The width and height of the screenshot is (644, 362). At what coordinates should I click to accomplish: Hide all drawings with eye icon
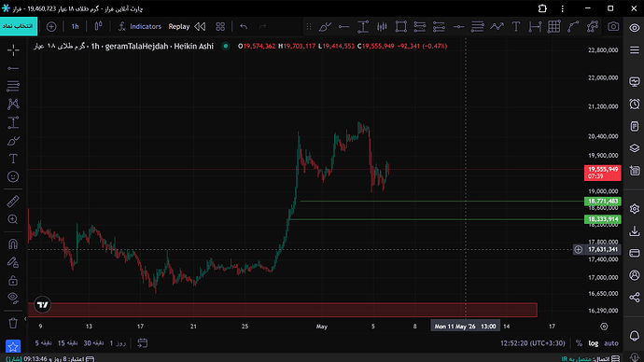[13, 298]
